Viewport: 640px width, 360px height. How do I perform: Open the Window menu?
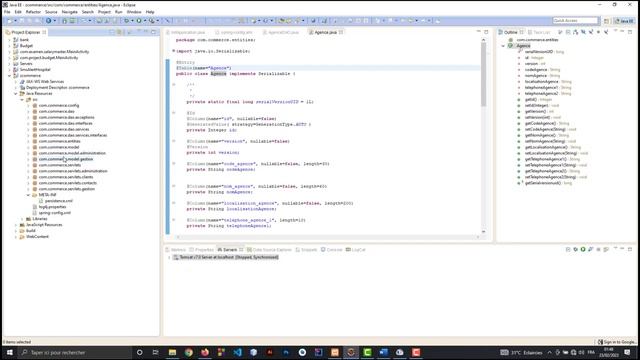[133, 12]
